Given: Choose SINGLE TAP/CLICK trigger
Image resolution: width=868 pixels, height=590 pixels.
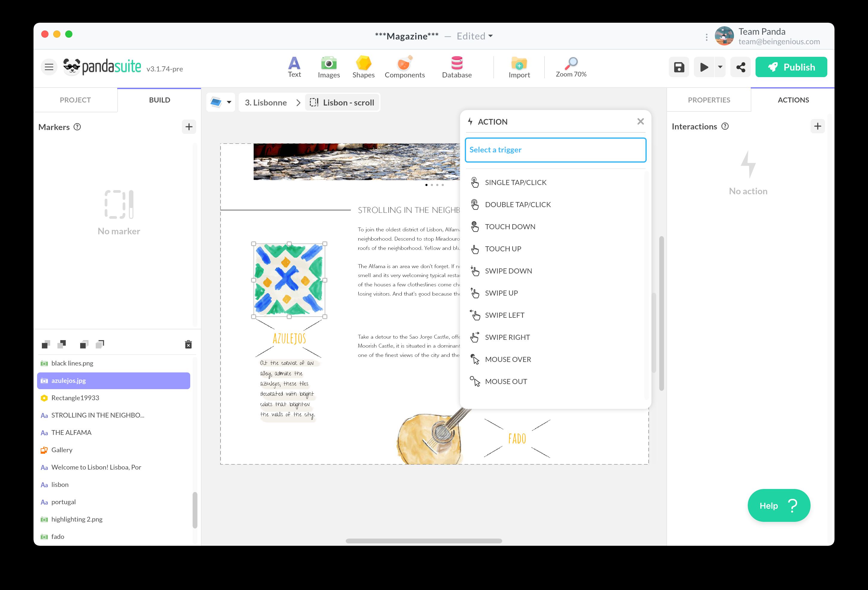Looking at the screenshot, I should click(515, 183).
